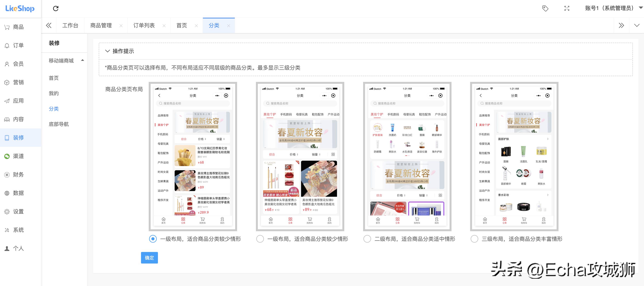This screenshot has width=644, height=286.
Task: Click the refresh icon in the top bar
Action: coord(56,8)
